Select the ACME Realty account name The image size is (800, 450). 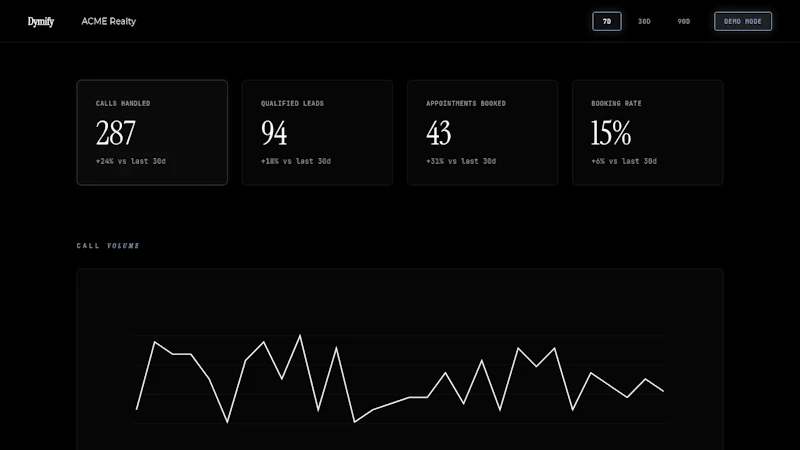(109, 21)
